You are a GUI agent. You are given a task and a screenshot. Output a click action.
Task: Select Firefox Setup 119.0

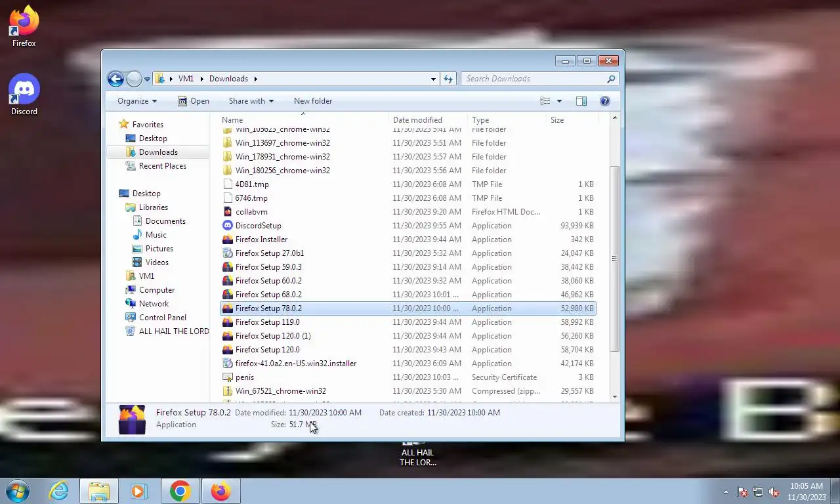(x=408, y=322)
